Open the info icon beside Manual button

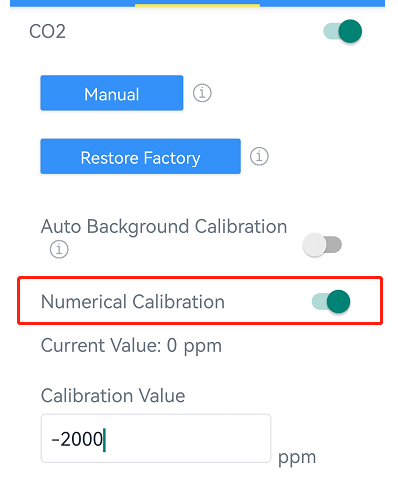click(202, 93)
